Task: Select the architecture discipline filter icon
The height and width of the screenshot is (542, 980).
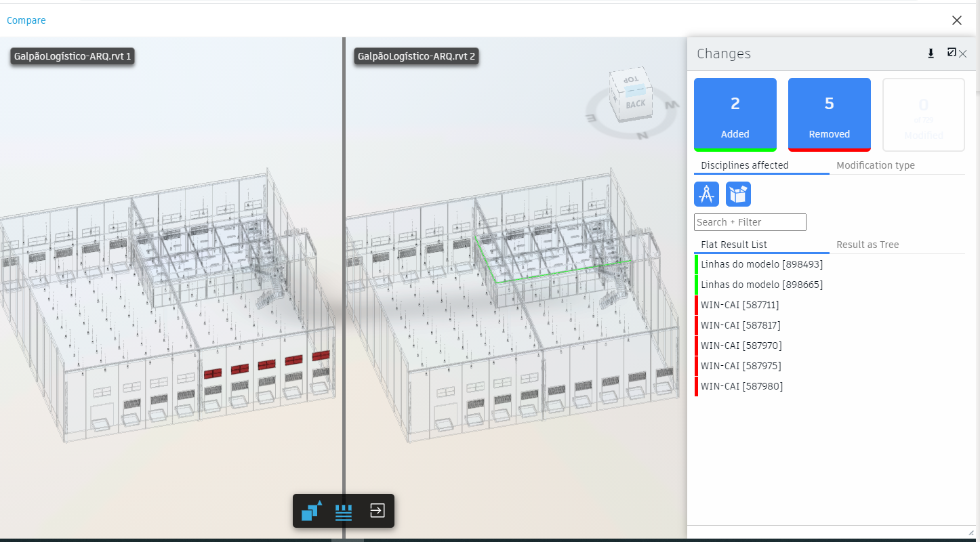Action: [x=706, y=194]
